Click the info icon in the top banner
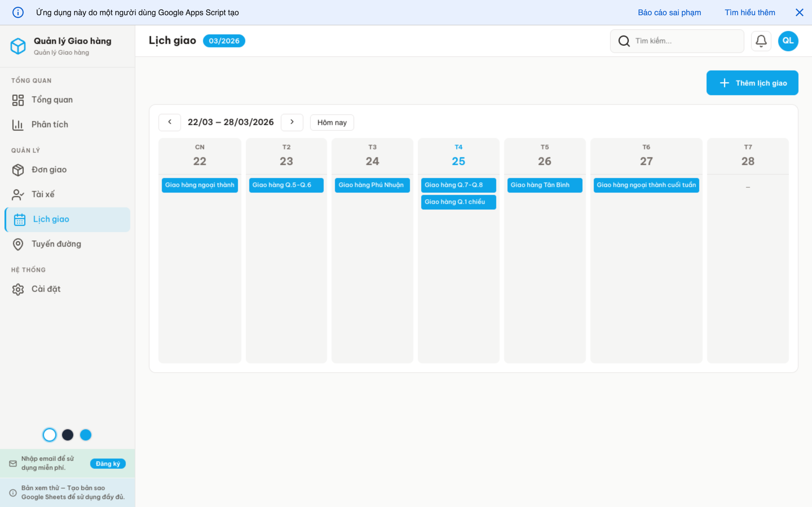812x507 pixels. (18, 12)
